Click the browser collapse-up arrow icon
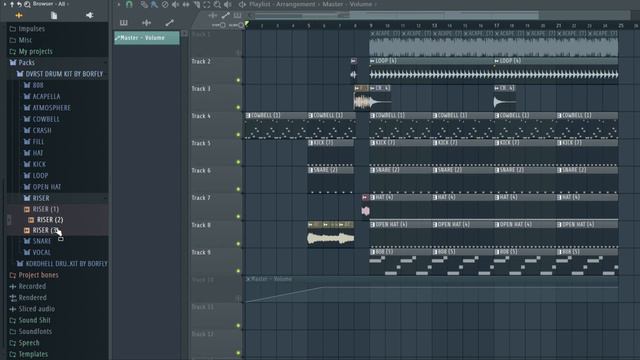This screenshot has width=640, height=360. pyautogui.click(x=12, y=4)
